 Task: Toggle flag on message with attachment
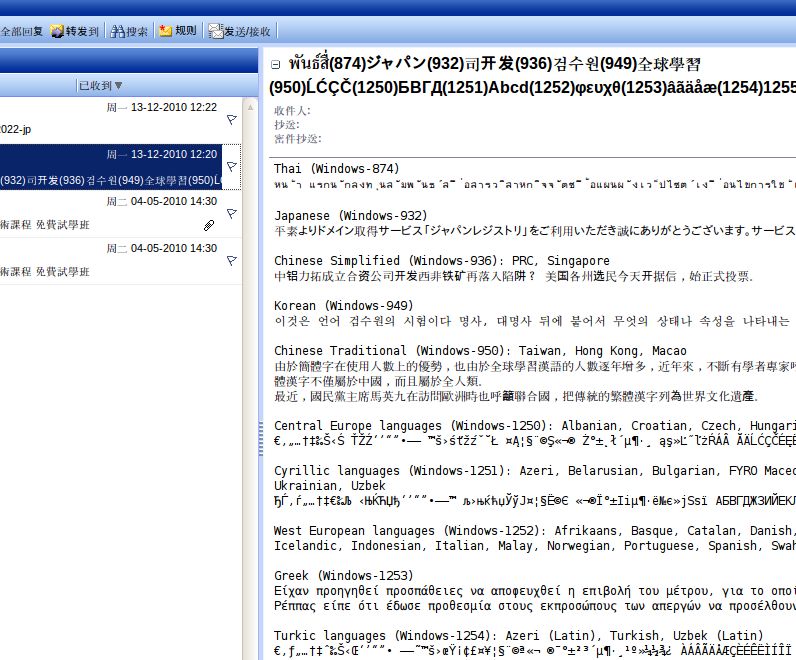click(231, 214)
